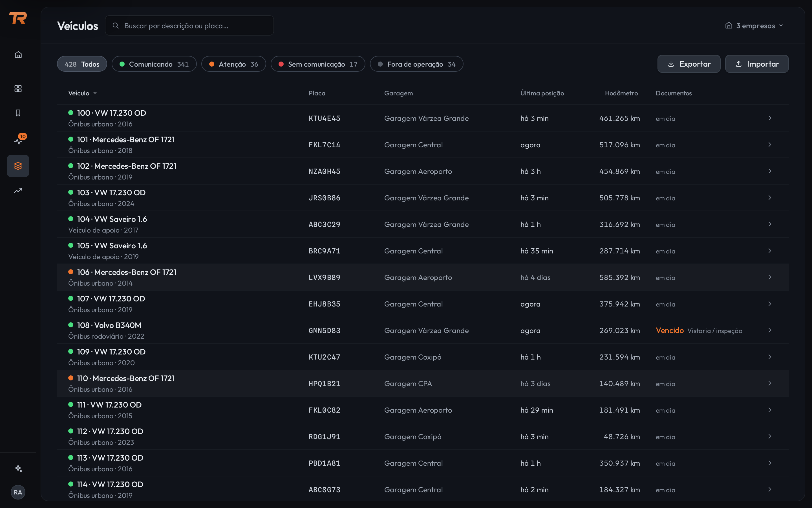Filter by Fora de operação status
Image resolution: width=812 pixels, height=508 pixels.
pyautogui.click(x=416, y=64)
